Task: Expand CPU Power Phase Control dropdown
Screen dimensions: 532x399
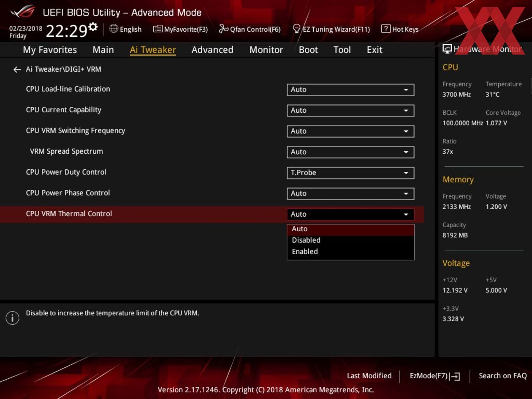Action: click(350, 193)
